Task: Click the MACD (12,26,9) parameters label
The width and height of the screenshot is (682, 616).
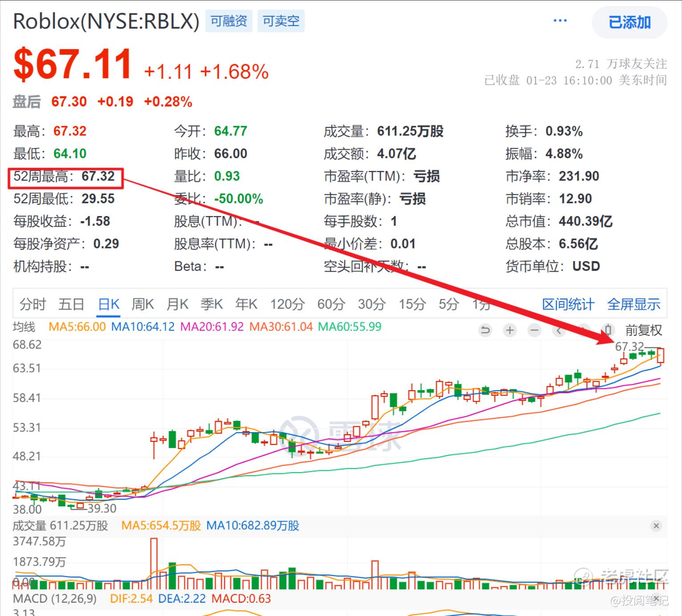Action: [x=55, y=599]
